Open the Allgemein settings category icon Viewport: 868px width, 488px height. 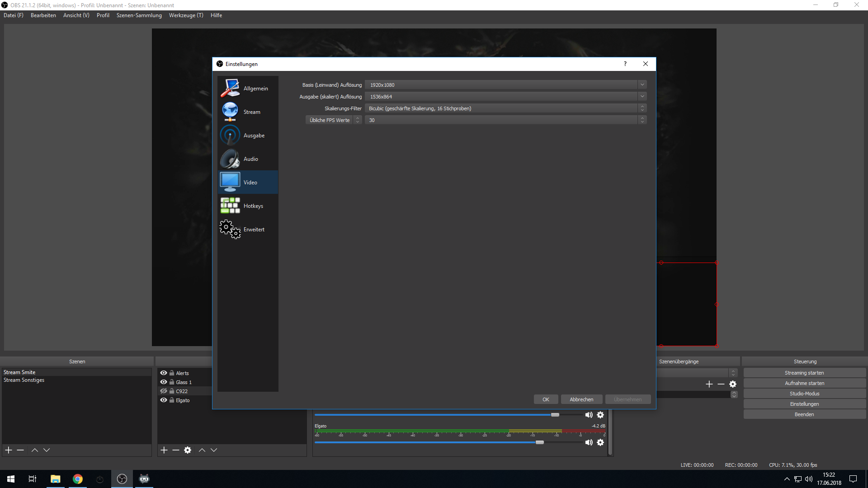pos(230,88)
